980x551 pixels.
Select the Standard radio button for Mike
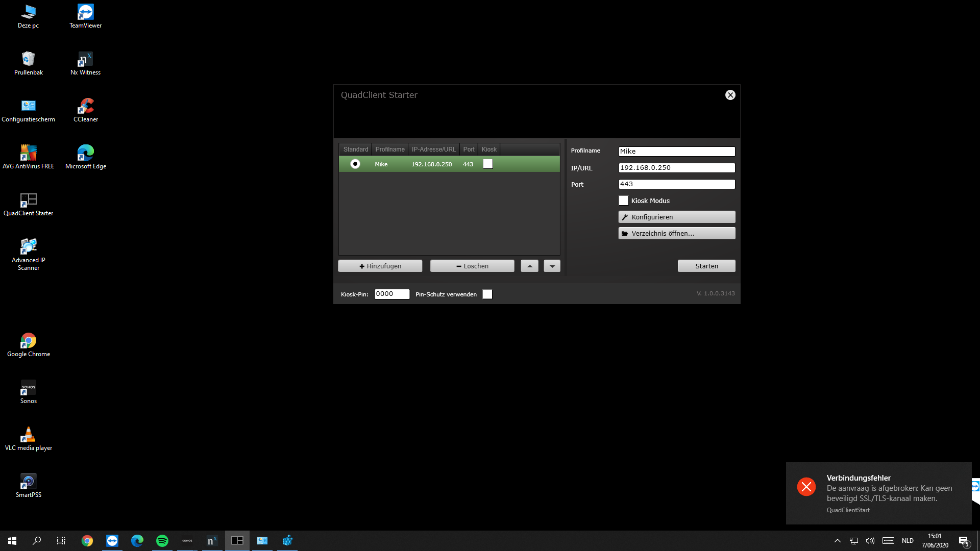click(355, 164)
